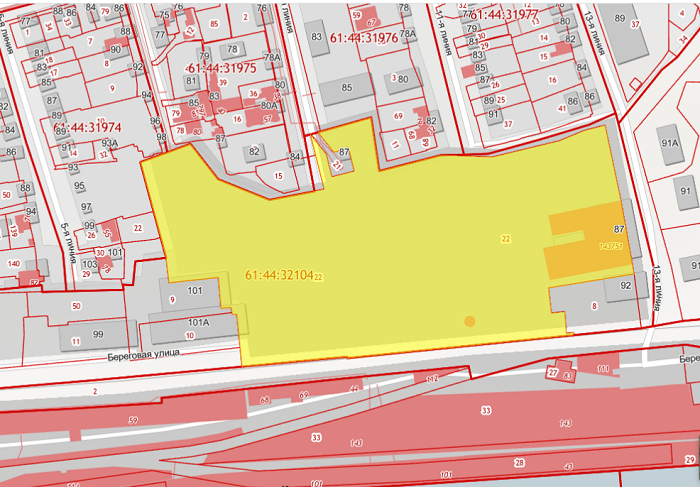Click quarter label 61:44:31974
This screenshot has height=487, width=700.
tap(87, 128)
